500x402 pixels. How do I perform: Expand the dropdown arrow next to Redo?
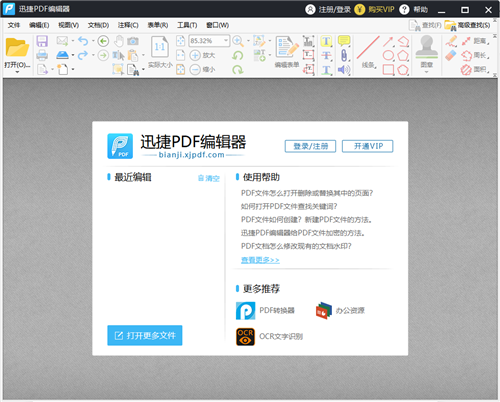click(93, 55)
